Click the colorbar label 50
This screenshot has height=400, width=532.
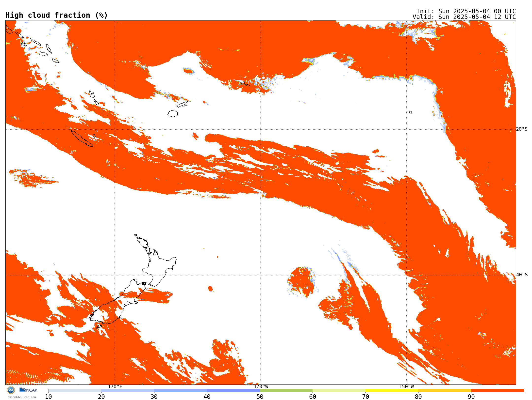pos(260,397)
